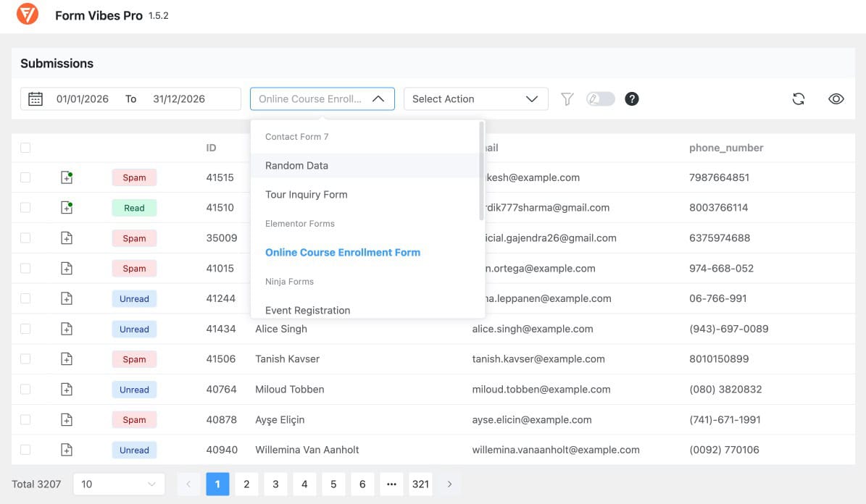
Task: Open the question mark help icon
Action: 632,98
